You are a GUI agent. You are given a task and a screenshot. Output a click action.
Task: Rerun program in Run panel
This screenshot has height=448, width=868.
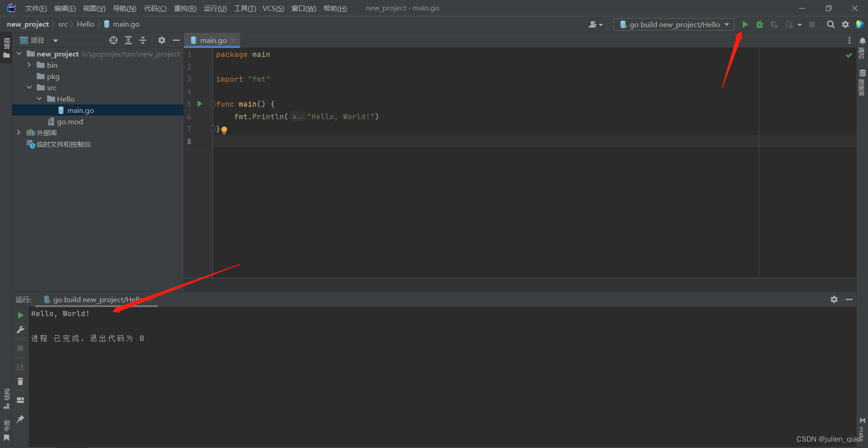click(x=20, y=315)
